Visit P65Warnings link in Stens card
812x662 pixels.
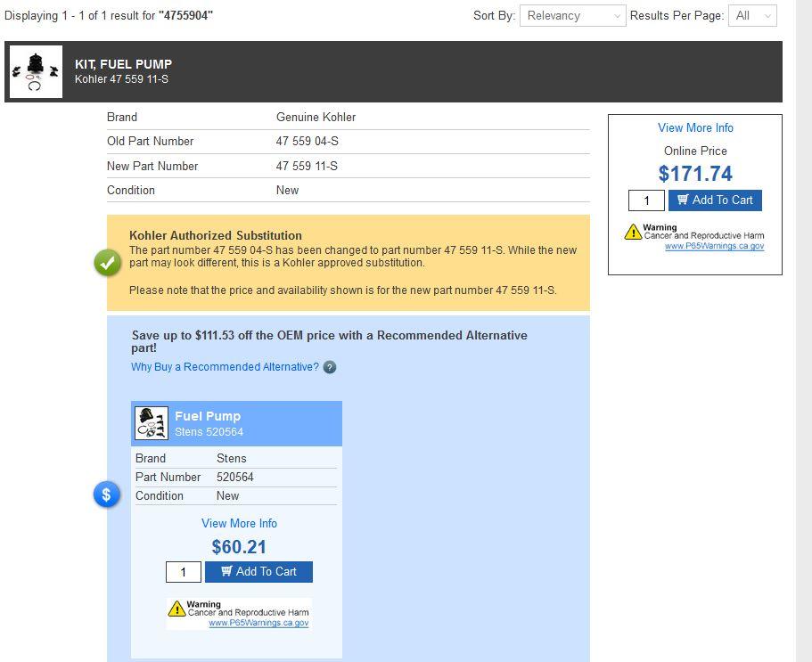pos(258,623)
